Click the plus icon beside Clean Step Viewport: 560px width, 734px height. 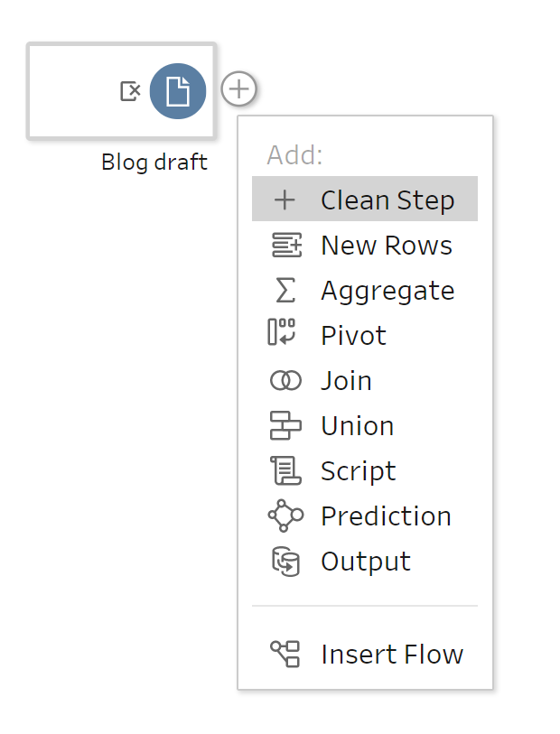[x=285, y=200]
